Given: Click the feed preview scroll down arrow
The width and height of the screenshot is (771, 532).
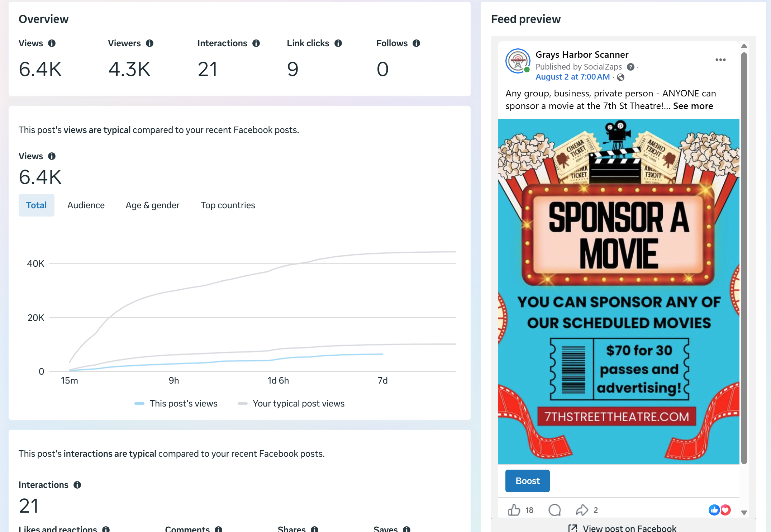Looking at the screenshot, I should 744,513.
